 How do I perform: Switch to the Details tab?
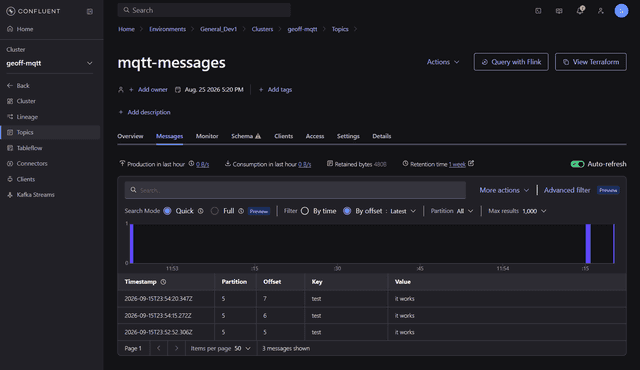pyautogui.click(x=382, y=136)
